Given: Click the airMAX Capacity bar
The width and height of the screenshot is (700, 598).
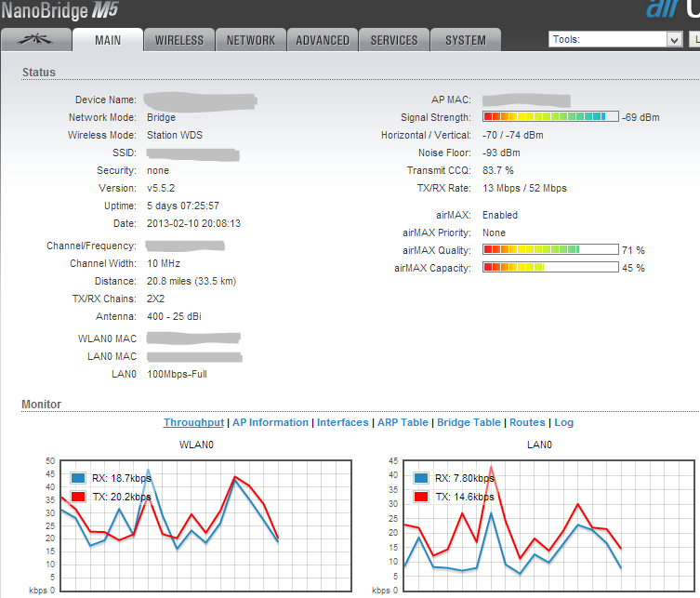Looking at the screenshot, I should pos(550,267).
